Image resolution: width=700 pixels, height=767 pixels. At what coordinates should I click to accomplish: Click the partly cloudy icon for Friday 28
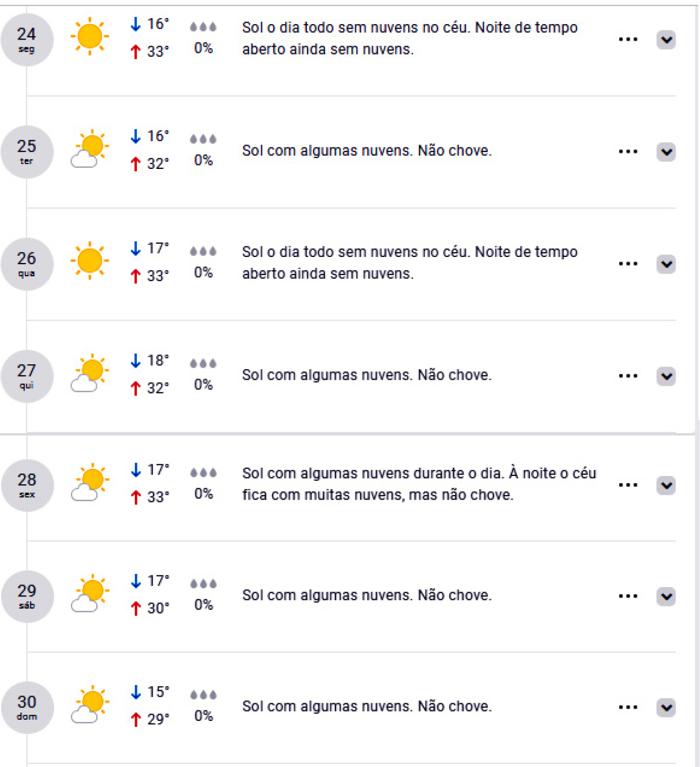click(x=90, y=482)
